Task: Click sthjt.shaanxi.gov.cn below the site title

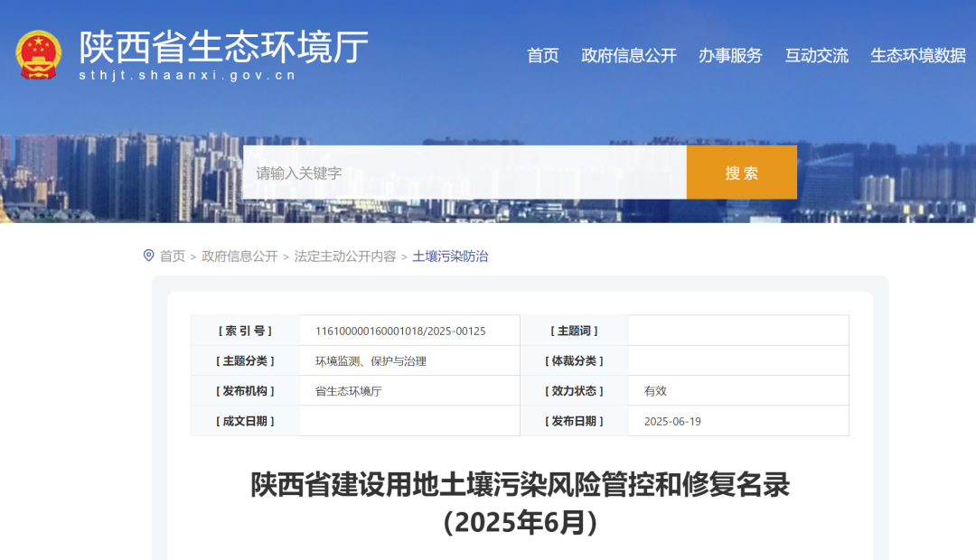Action: point(187,77)
